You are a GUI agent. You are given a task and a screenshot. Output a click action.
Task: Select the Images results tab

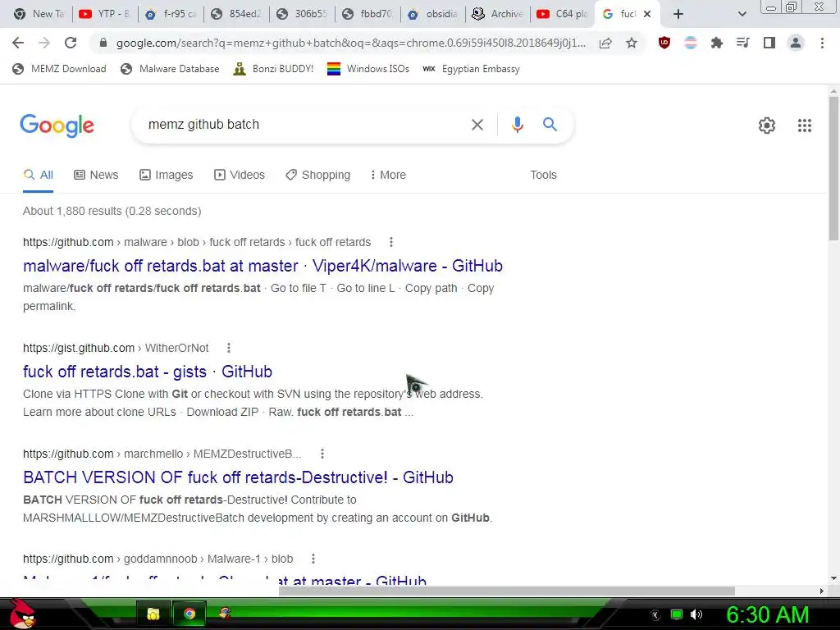(x=166, y=176)
